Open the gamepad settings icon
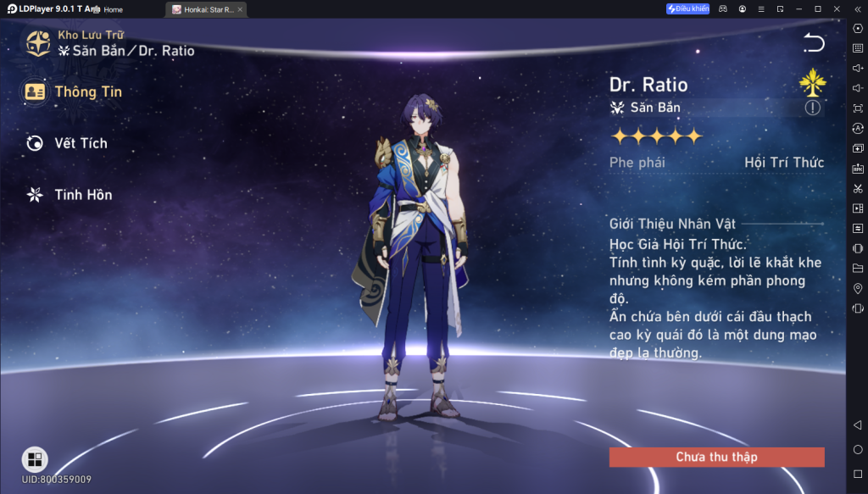Screen dimensions: 868x494 tap(723, 8)
